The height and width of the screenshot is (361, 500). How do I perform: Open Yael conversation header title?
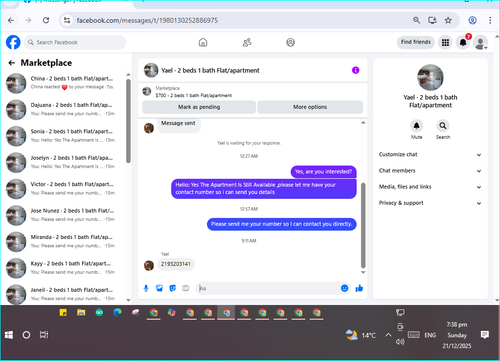point(210,70)
